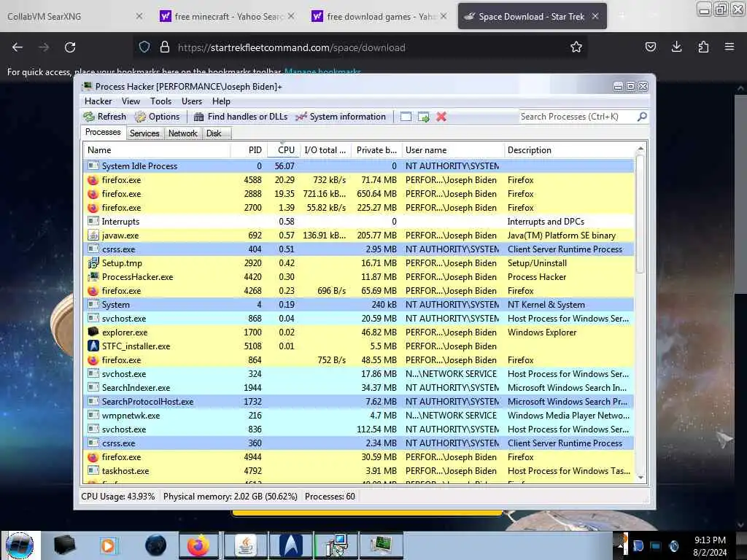Click the Firefox taskbar icon

coord(198,545)
